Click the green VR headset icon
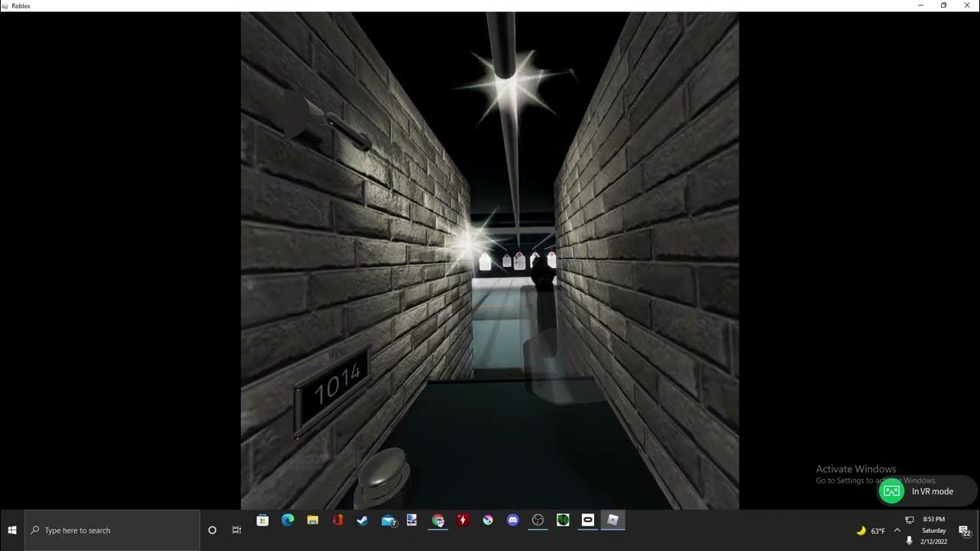980x551 pixels. pos(891,491)
